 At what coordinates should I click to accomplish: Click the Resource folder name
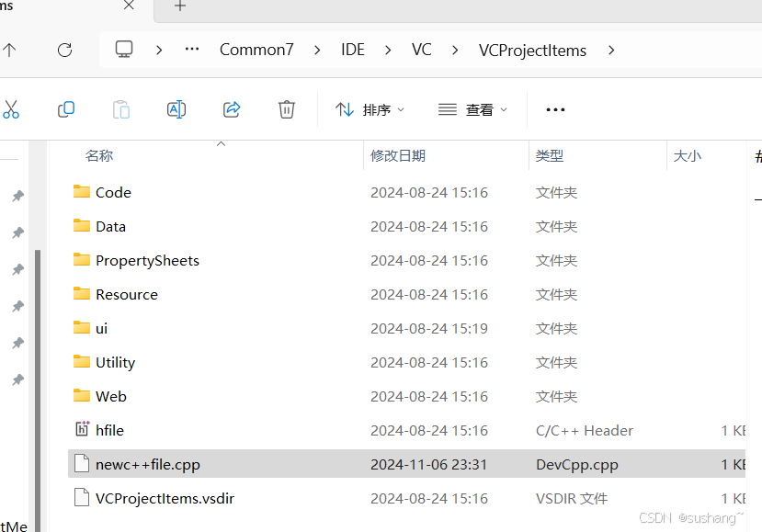point(127,294)
